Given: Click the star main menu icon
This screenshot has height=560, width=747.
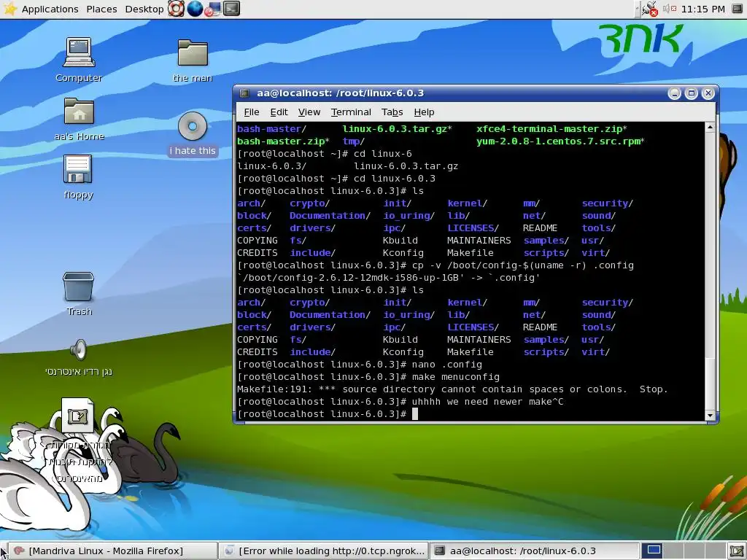Looking at the screenshot, I should 9,9.
